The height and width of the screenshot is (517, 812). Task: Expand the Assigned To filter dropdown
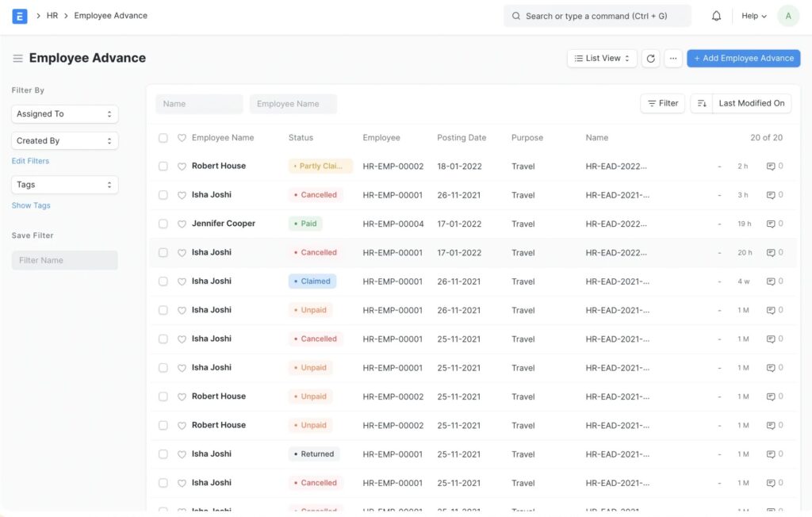(65, 114)
